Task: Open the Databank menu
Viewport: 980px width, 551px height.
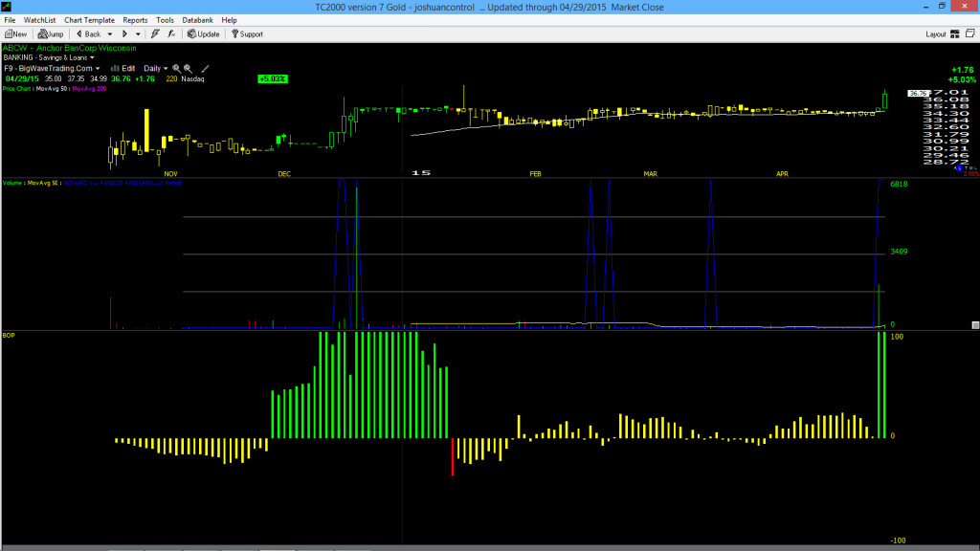Action: (x=197, y=20)
